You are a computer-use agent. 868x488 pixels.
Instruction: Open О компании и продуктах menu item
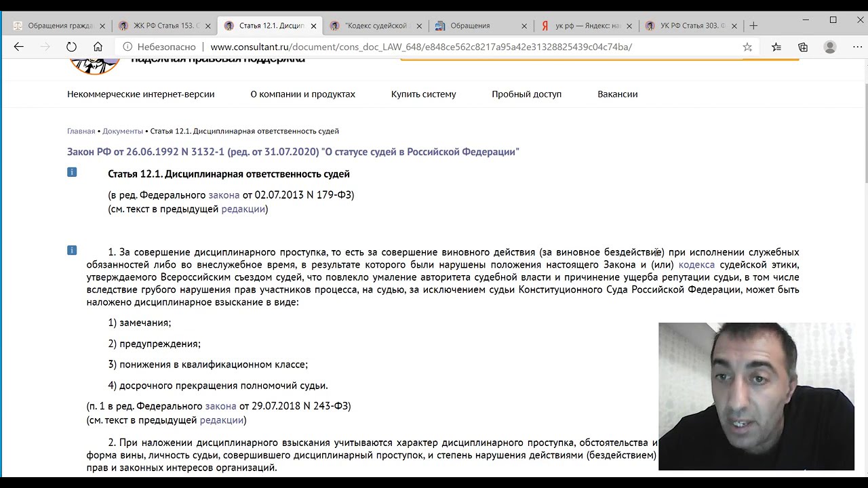tap(303, 94)
